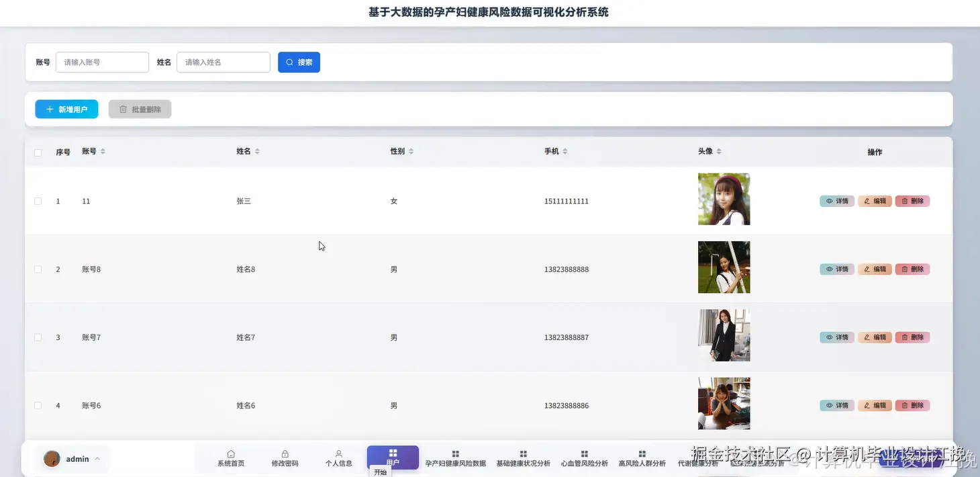Screen dimensions: 980x477
Task: Focus the 账号 input field
Action: [x=102, y=62]
